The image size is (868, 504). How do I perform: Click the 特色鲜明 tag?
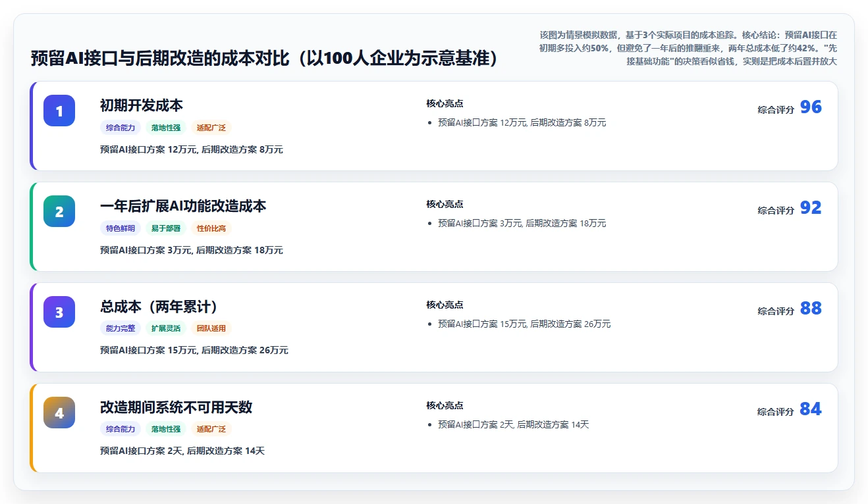[121, 228]
